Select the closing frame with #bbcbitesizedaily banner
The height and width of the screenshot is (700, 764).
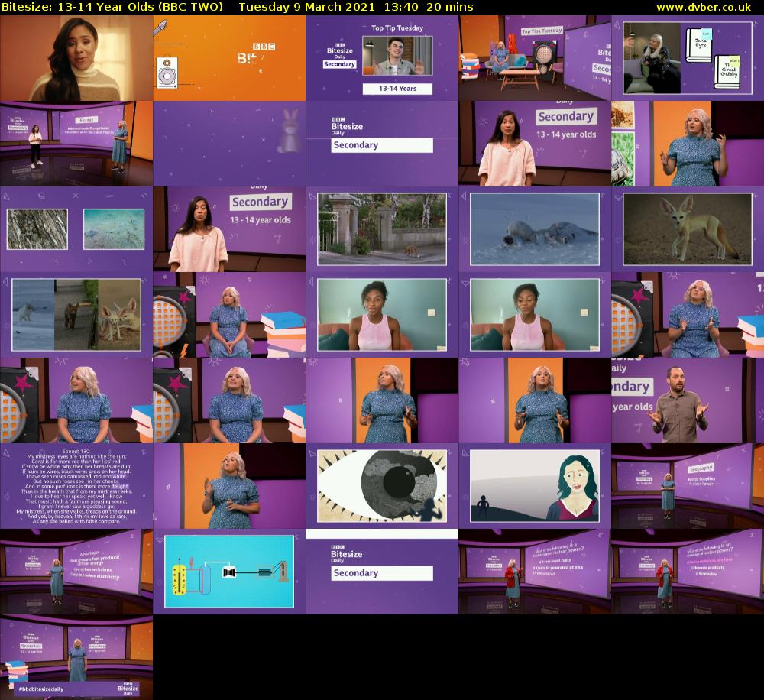pyautogui.click(x=76, y=657)
